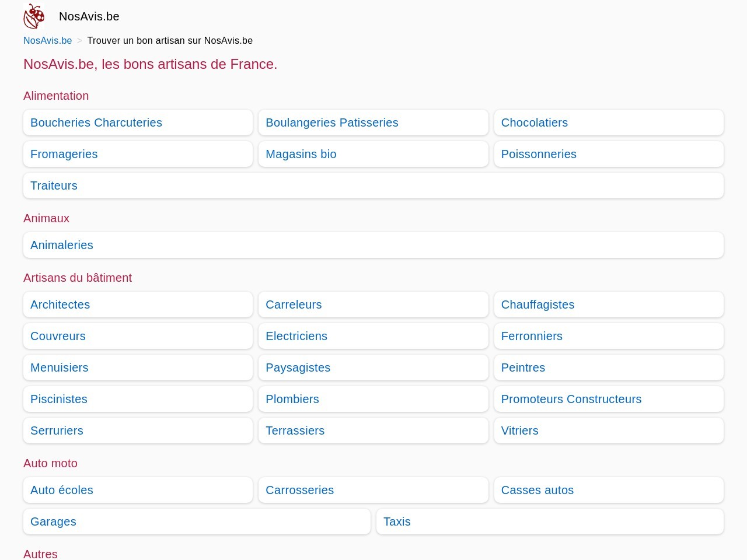Select the Chocolatiers link
The height and width of the screenshot is (560, 747).
coord(609,123)
